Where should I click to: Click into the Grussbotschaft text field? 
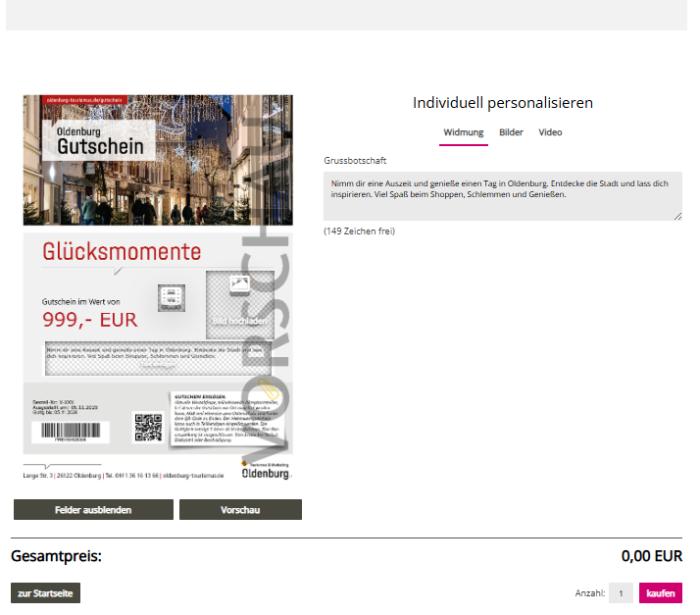[502, 195]
